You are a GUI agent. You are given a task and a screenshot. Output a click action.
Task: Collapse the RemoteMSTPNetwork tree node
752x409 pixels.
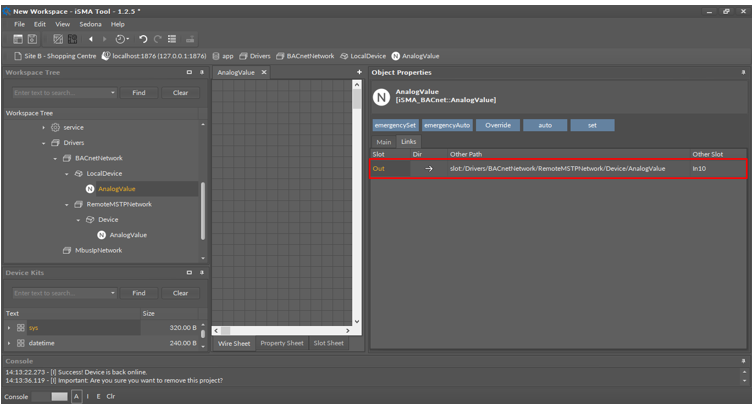click(67, 204)
